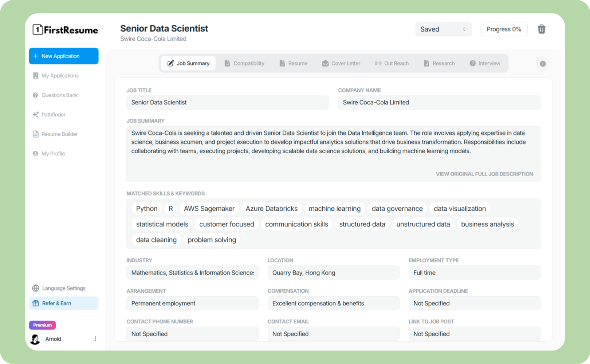Select the Job Summary tab
The width and height of the screenshot is (590, 364).
(x=188, y=63)
